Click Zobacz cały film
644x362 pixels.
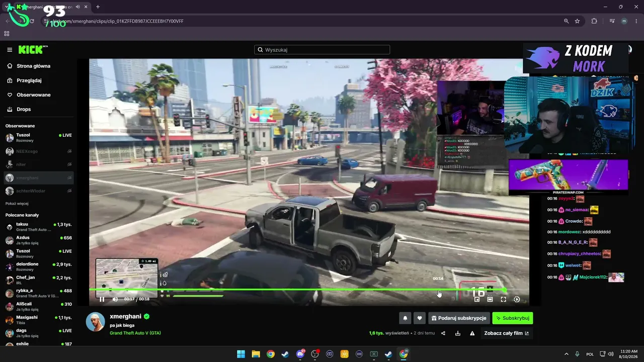506,333
